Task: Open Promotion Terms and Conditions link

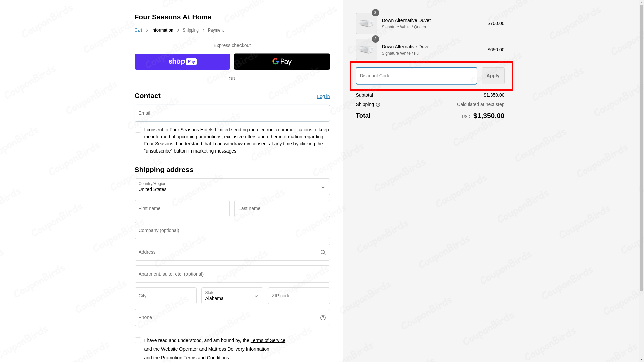Action: [195, 358]
